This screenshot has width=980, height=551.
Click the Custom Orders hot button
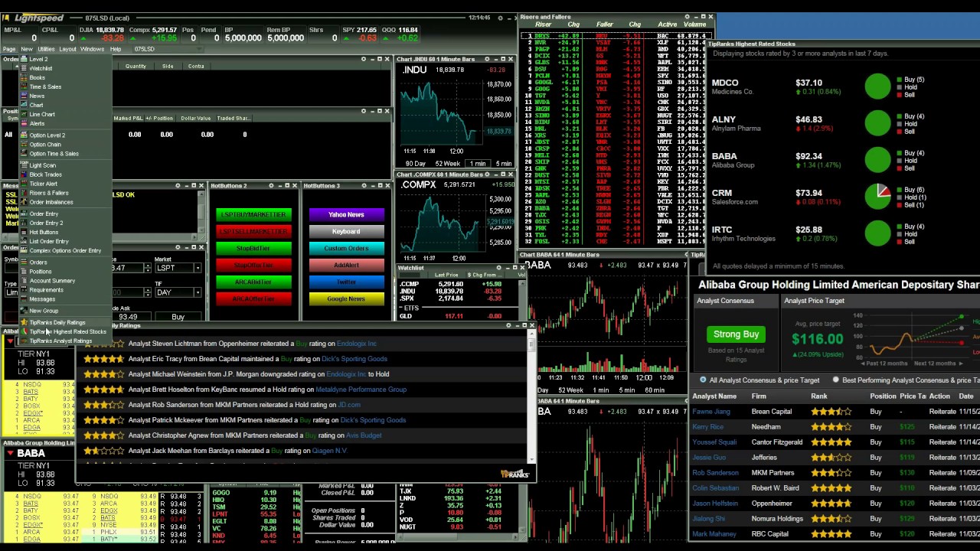[x=346, y=249]
